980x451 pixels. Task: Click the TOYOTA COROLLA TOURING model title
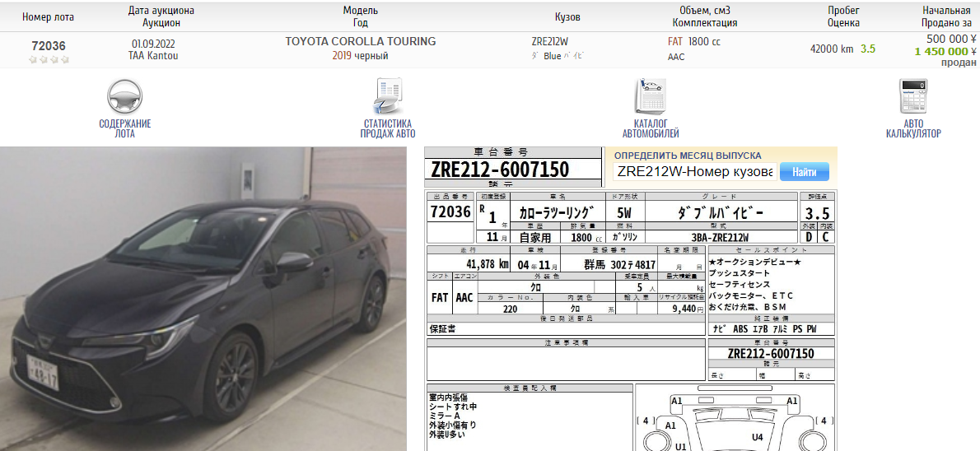(361, 42)
